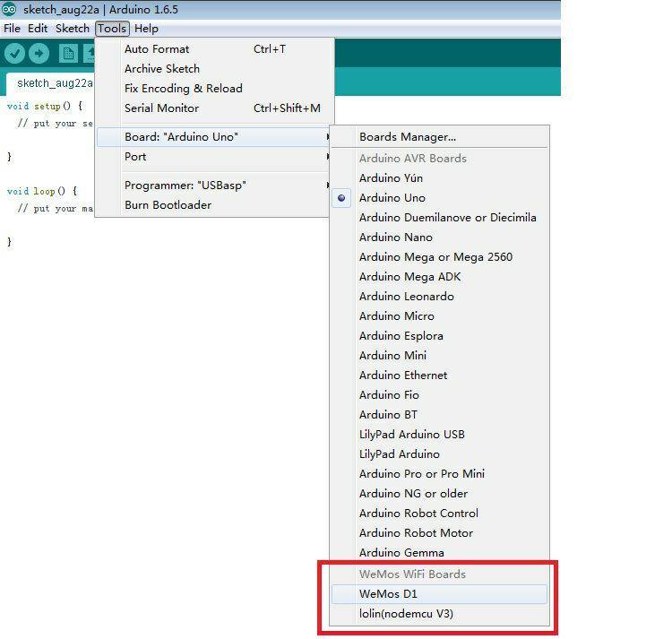Select Arduino Yún board
This screenshot has width=672, height=639.
(439, 178)
